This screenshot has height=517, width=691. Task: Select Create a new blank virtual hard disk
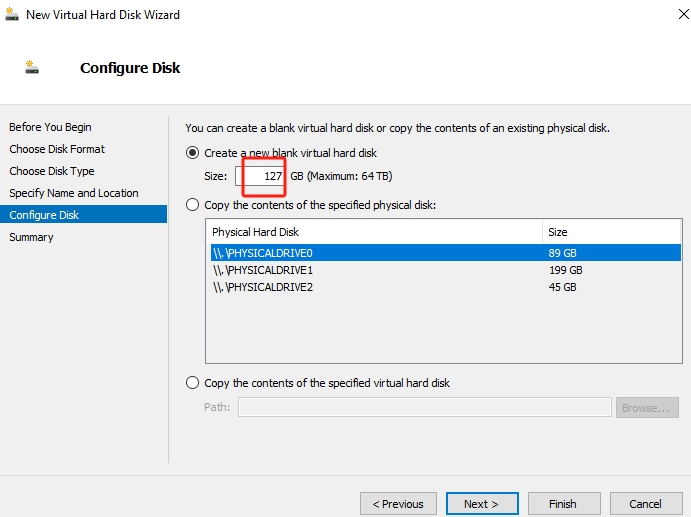192,153
